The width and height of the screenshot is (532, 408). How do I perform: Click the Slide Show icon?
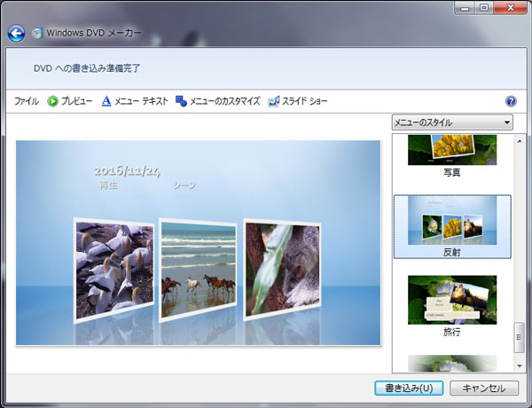[x=273, y=101]
